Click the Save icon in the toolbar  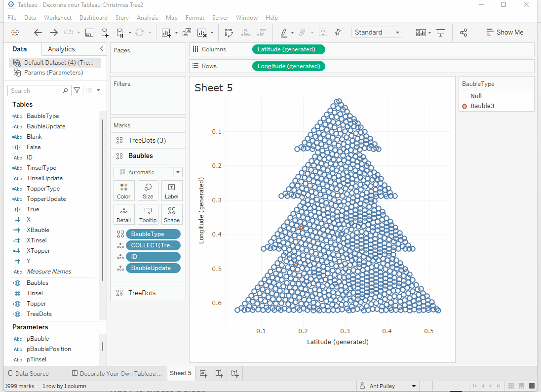pos(89,33)
